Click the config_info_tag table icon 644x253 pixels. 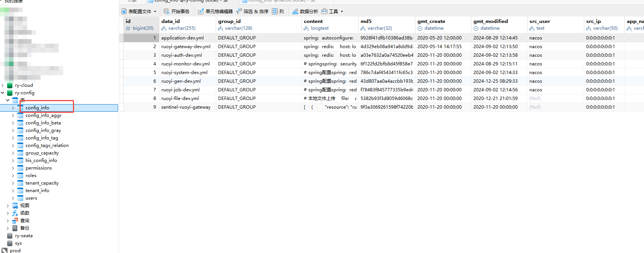pyautogui.click(x=20, y=138)
